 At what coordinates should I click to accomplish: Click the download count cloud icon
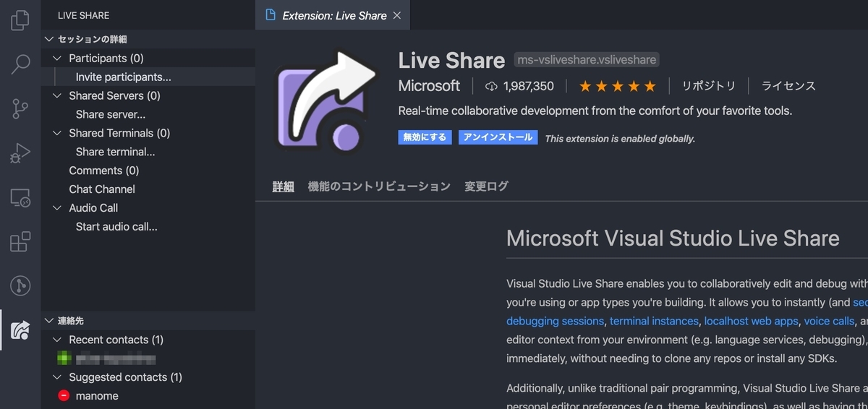(491, 86)
